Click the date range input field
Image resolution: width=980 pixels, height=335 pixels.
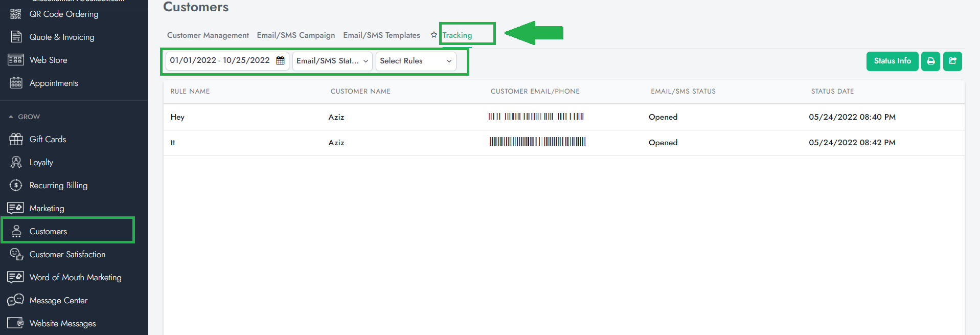coord(220,60)
